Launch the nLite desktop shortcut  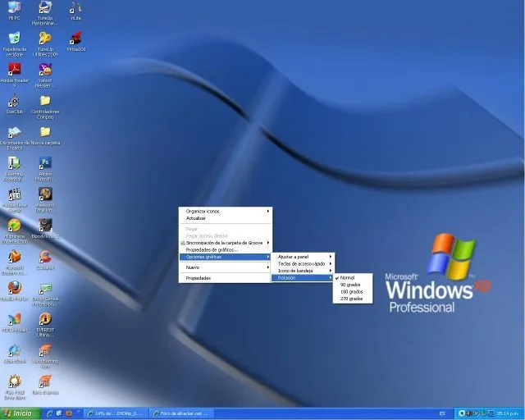[x=75, y=11]
